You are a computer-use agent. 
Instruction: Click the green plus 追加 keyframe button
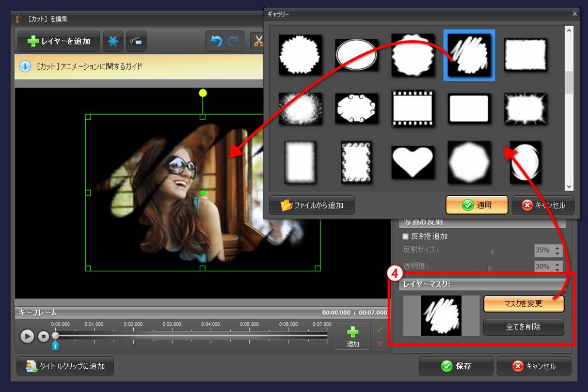[x=353, y=336]
